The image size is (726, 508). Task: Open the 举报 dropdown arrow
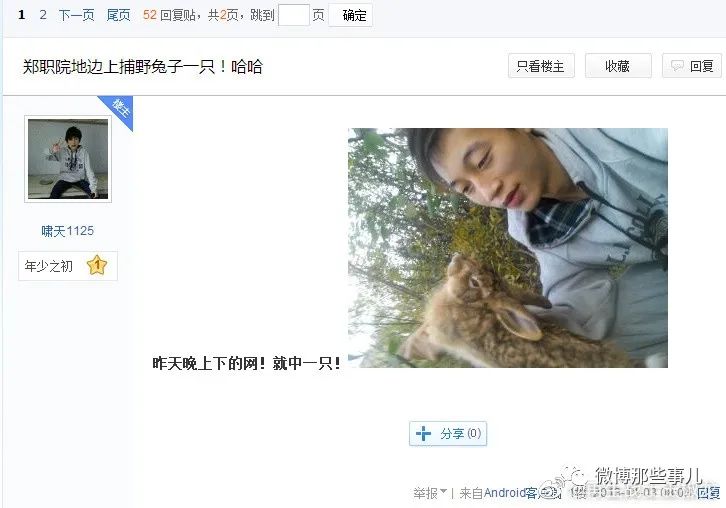444,491
